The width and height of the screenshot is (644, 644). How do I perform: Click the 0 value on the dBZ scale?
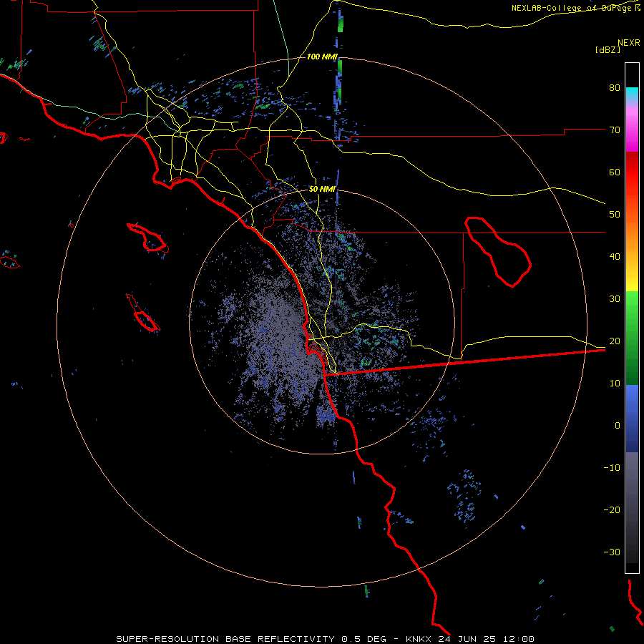pos(618,426)
